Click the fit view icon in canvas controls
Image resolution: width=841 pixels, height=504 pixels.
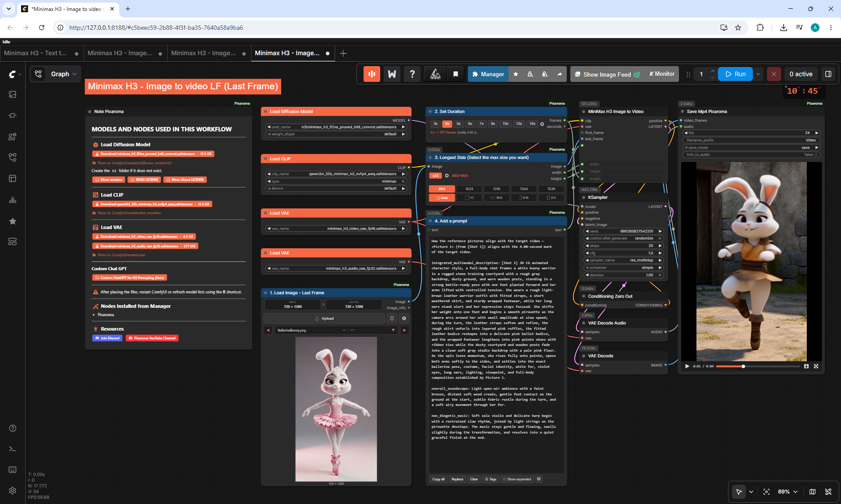pos(767,492)
